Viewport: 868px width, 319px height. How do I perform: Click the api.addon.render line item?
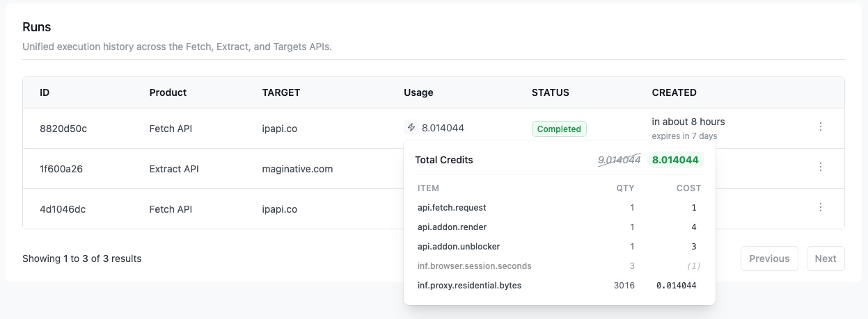coord(452,227)
